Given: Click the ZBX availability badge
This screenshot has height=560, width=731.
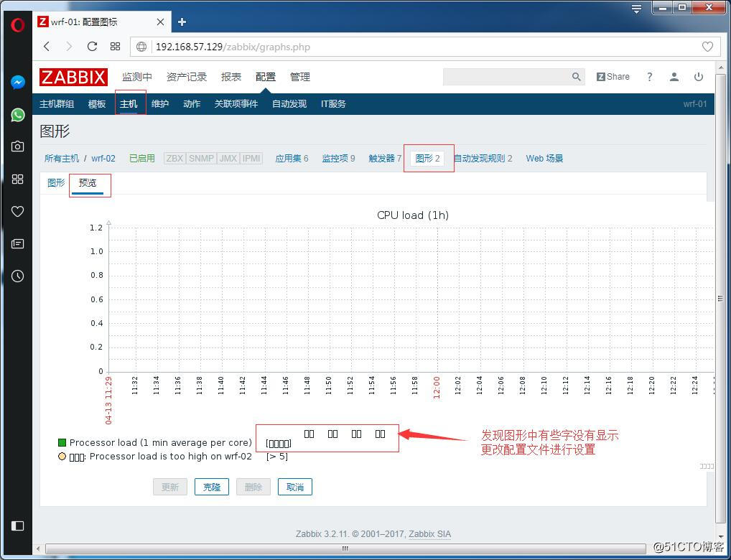Looking at the screenshot, I should 174,159.
